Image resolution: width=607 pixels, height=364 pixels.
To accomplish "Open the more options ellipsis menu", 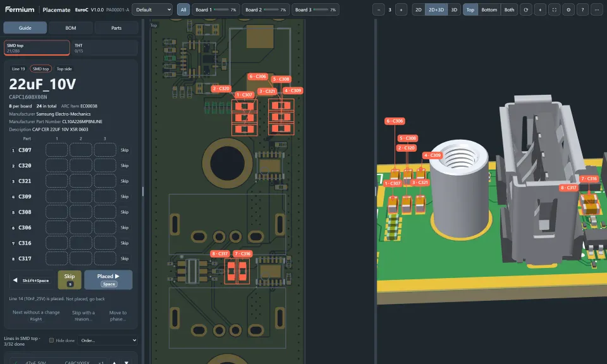I will click(x=596, y=9).
